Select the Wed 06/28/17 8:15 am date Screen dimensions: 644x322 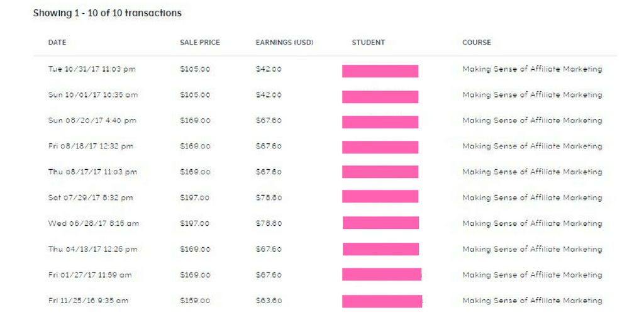click(94, 223)
